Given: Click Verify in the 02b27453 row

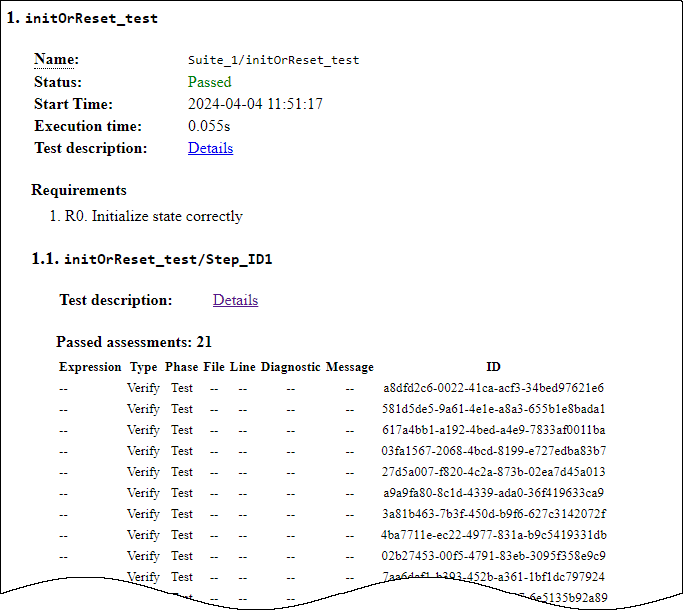Looking at the screenshot, I should 143,556.
